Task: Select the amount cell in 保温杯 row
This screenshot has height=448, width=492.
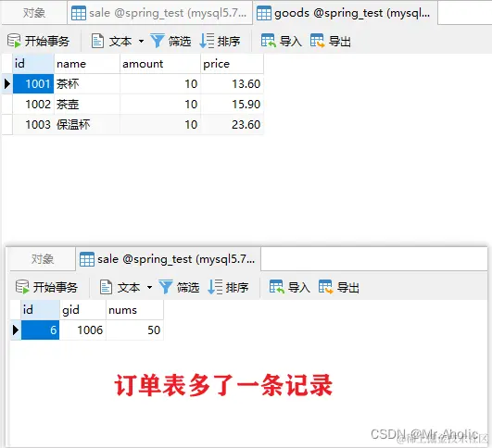Action: pos(160,124)
